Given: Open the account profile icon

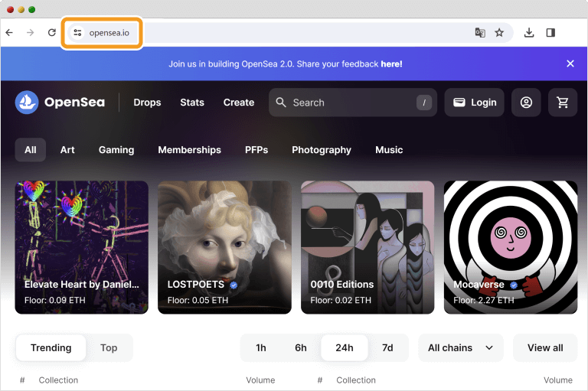Looking at the screenshot, I should [x=526, y=103].
